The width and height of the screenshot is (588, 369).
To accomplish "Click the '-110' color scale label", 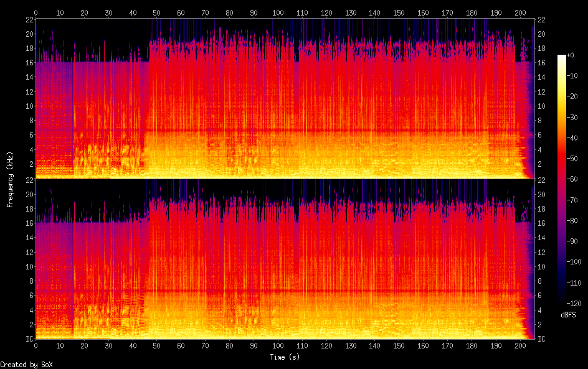I will [574, 283].
